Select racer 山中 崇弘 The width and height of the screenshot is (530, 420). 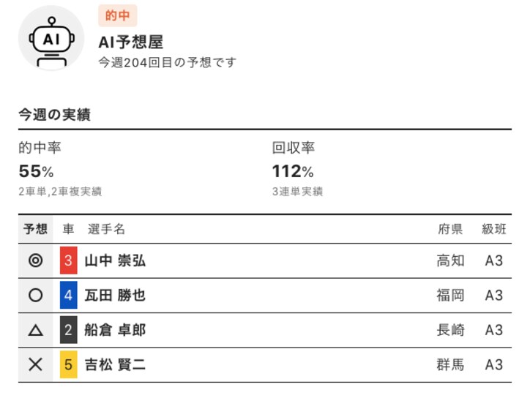(x=115, y=260)
